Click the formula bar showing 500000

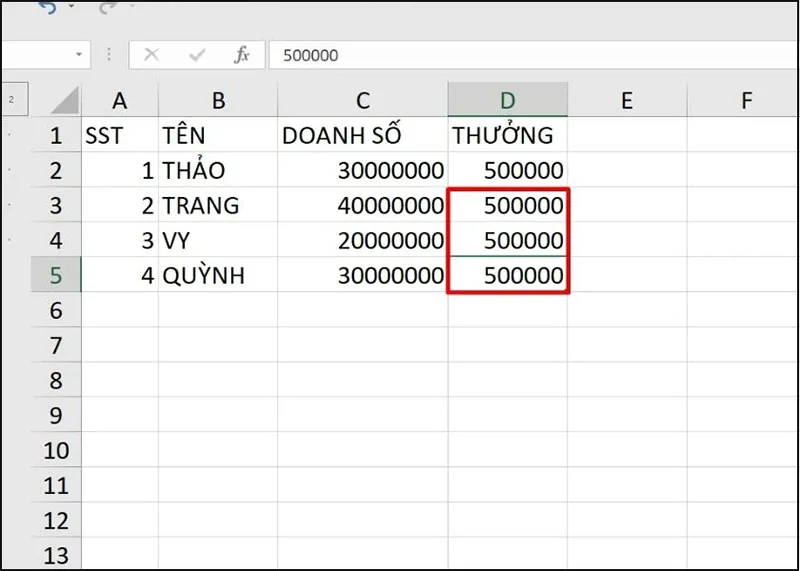click(534, 55)
